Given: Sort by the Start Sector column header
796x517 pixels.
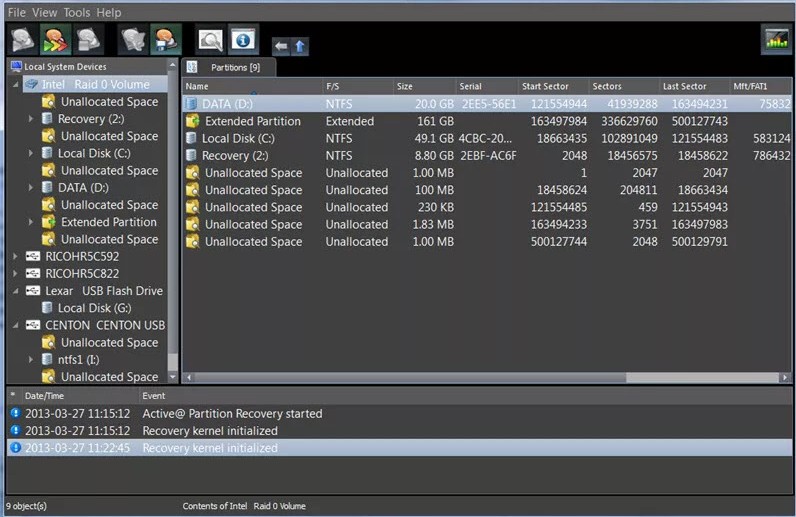Looking at the screenshot, I should pos(553,86).
